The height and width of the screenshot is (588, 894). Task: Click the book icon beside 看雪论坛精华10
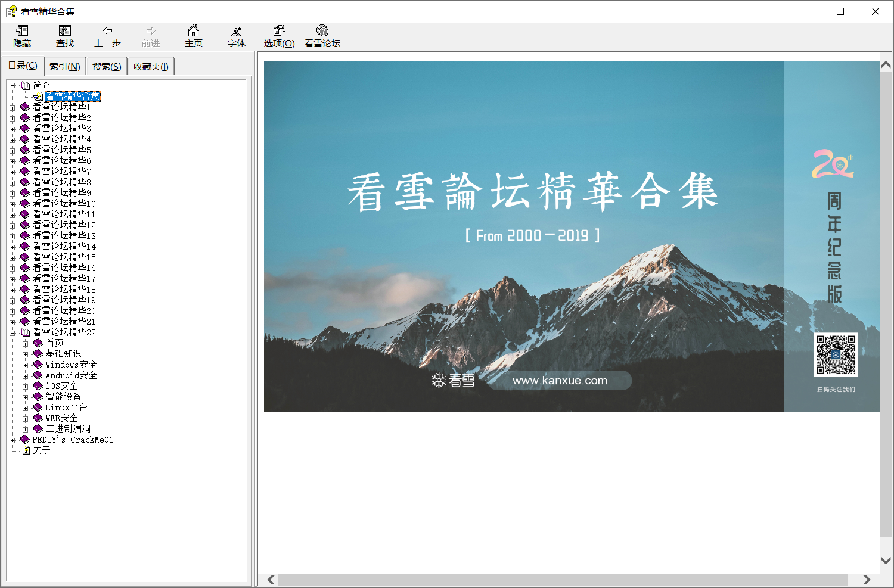[x=25, y=204]
